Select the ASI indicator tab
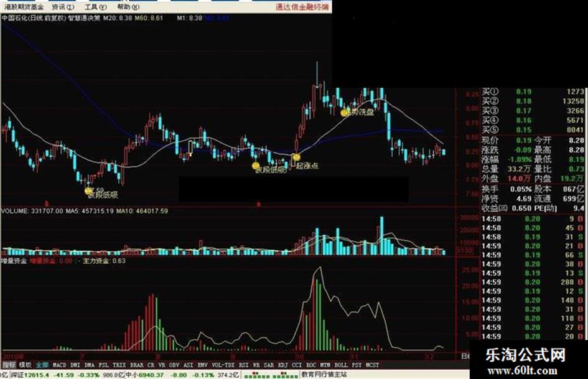Viewport: 588px width, 379px height. point(189,365)
